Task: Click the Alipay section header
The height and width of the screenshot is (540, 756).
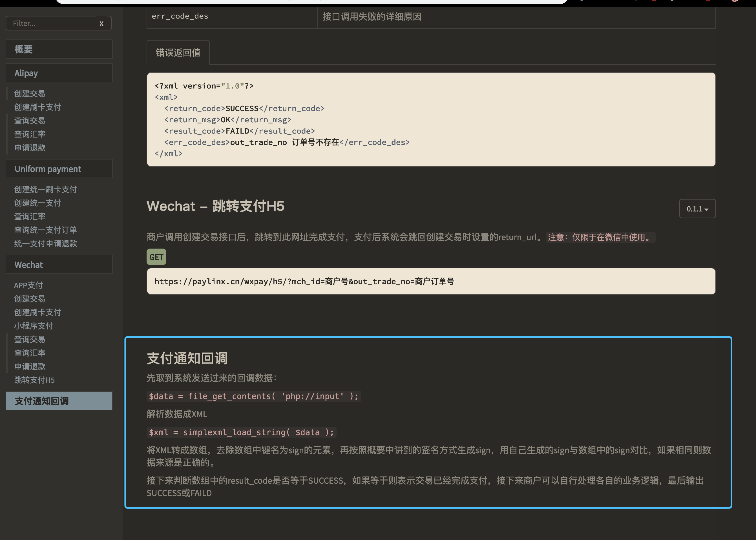Action: [x=59, y=73]
